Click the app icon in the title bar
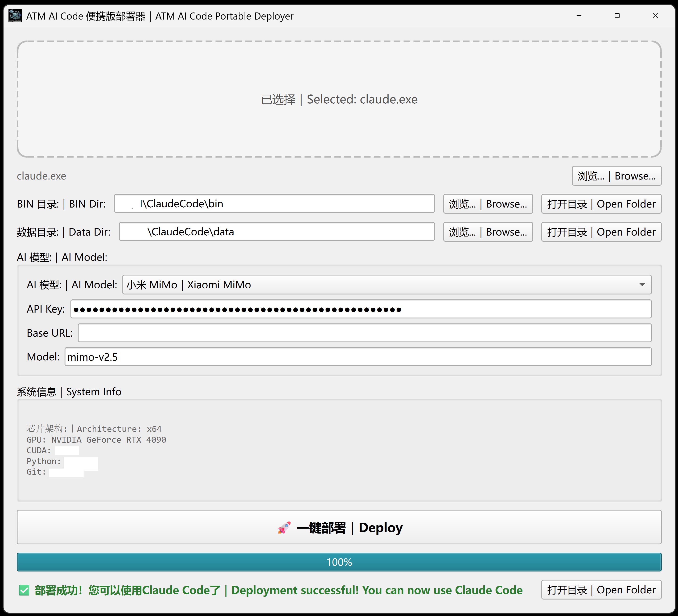Viewport: 678px width, 616px height. [x=15, y=16]
